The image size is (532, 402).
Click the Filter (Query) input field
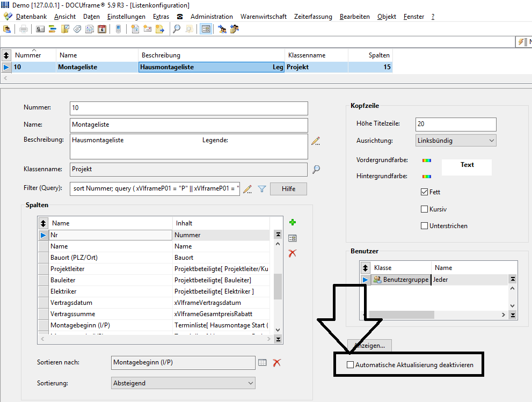pyautogui.click(x=155, y=188)
